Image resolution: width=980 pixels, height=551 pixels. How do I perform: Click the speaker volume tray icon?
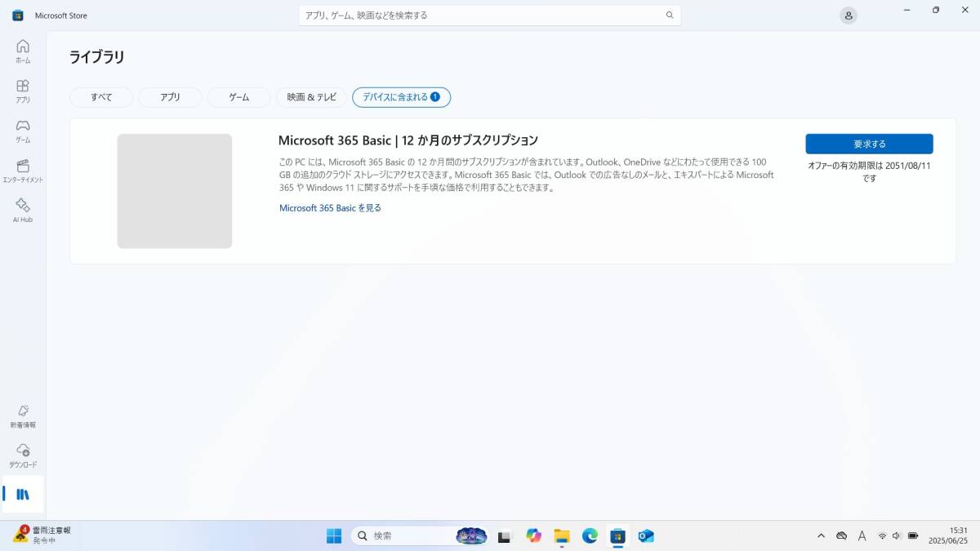897,535
